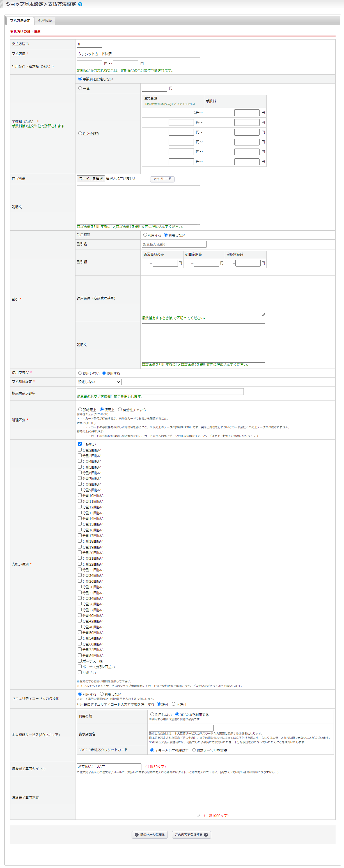Image resolution: width=344 pixels, height=868 pixels.
Task: Click 前のページに戻る back button
Action: coord(150,835)
